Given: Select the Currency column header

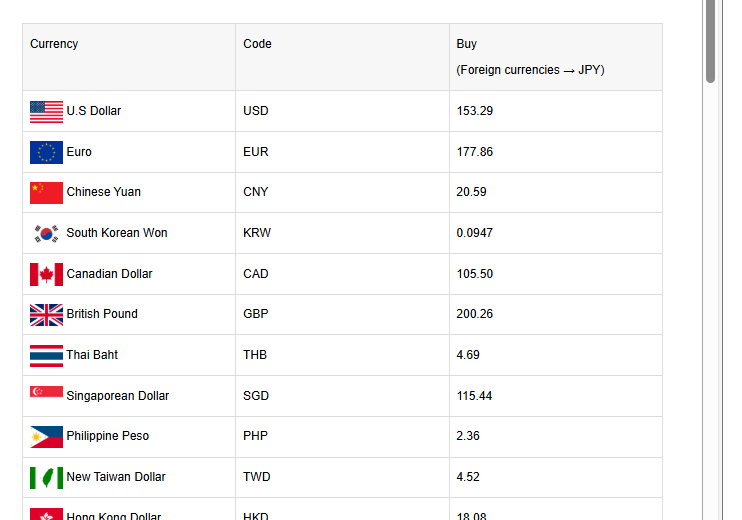Looking at the screenshot, I should click(x=54, y=44).
